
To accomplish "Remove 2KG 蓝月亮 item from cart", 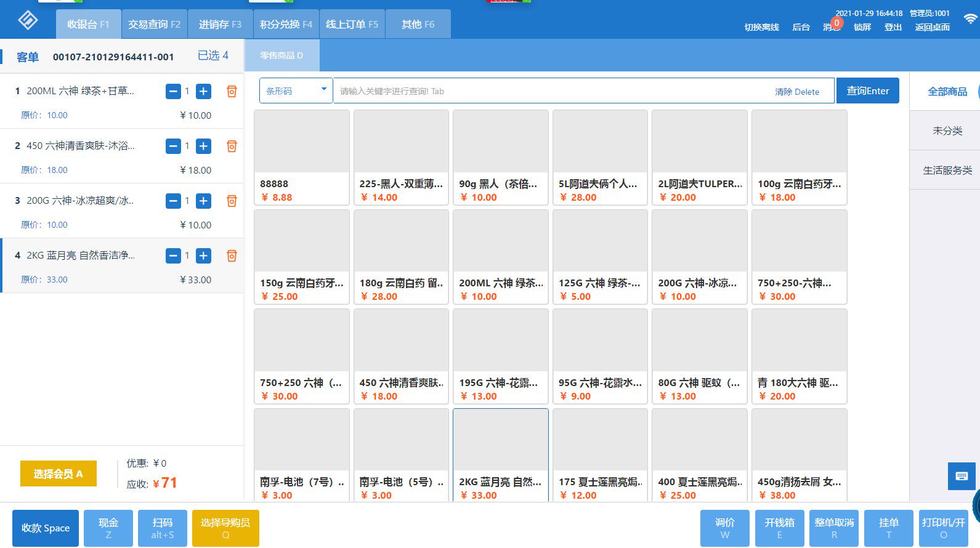I will (232, 256).
